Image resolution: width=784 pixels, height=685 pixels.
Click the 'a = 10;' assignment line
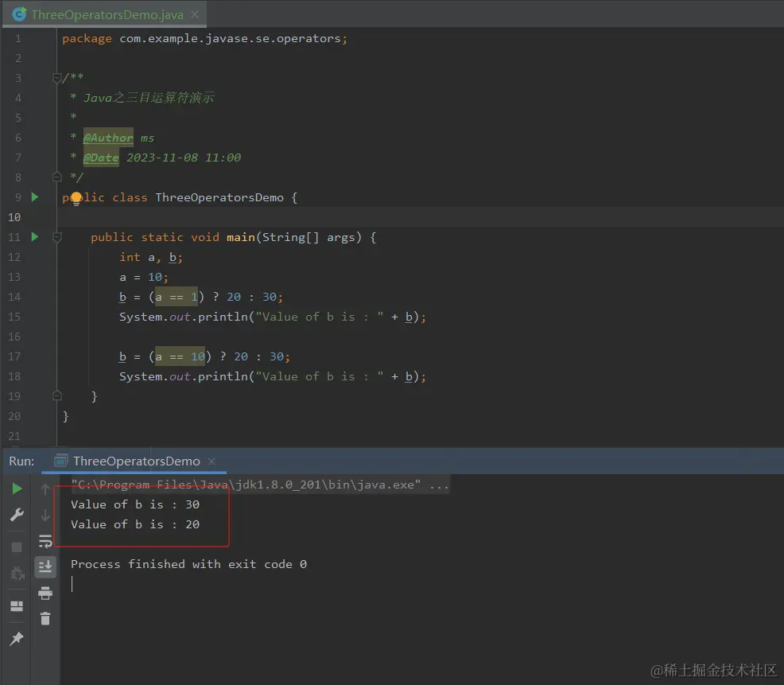coord(143,277)
